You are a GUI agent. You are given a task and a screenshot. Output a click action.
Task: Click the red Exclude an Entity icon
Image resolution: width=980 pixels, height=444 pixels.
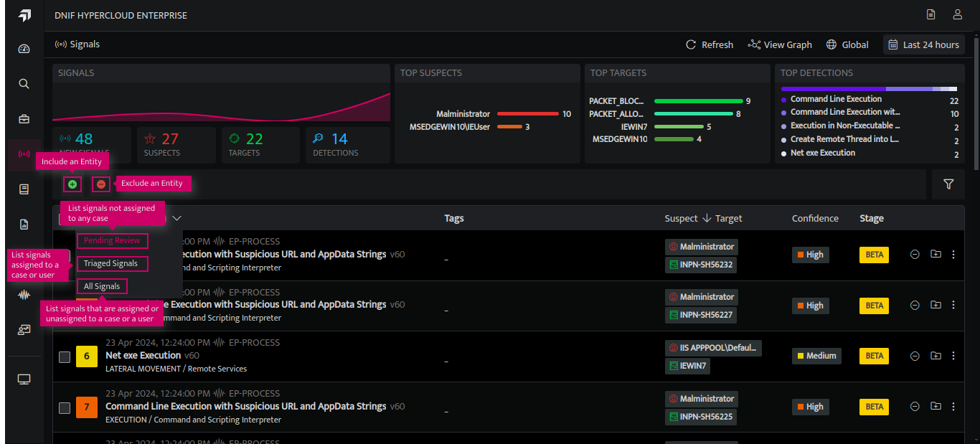(100, 184)
